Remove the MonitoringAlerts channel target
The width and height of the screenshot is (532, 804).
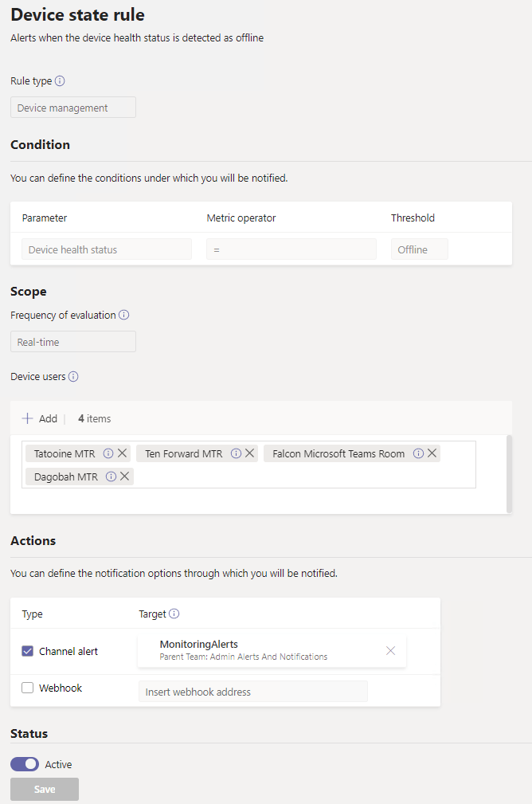390,651
